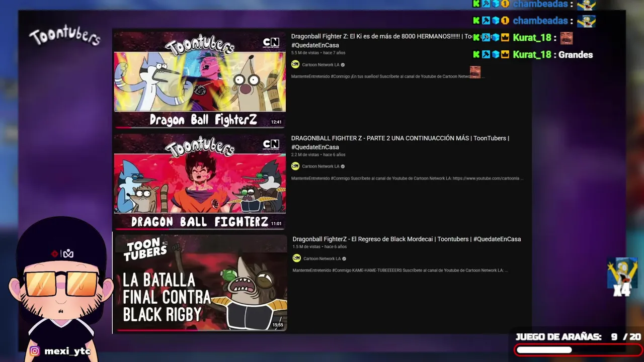Click Cartoon Network avatar icon of third video
The image size is (644, 362).
click(x=297, y=258)
